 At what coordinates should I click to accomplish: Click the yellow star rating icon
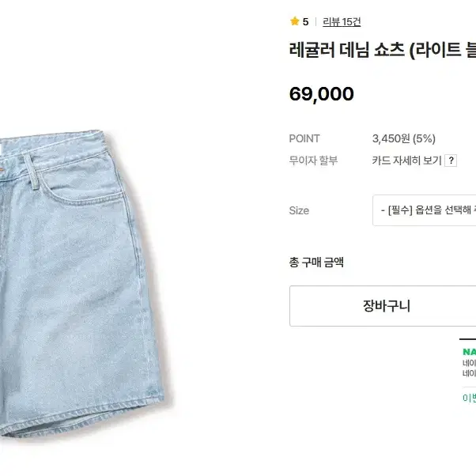pos(294,21)
